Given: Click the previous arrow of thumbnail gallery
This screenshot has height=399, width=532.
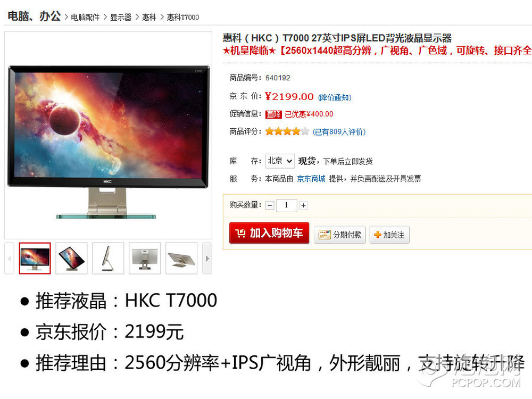Looking at the screenshot, I should 9,258.
